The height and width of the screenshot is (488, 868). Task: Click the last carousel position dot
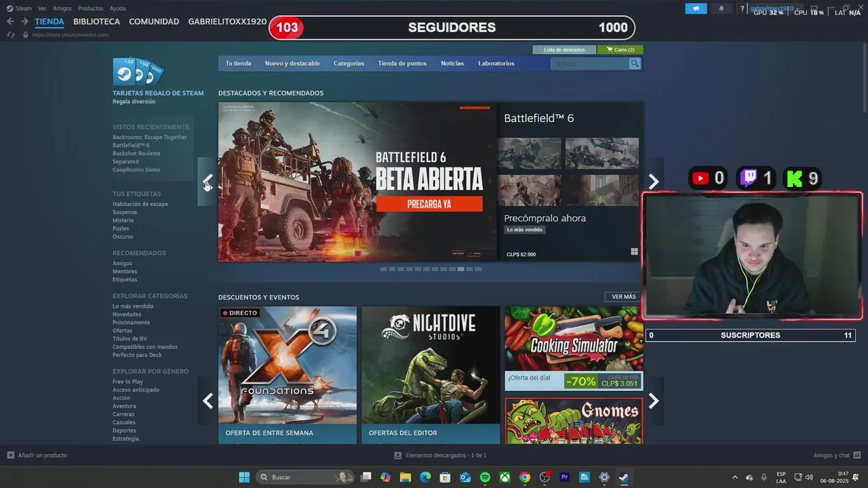(x=478, y=269)
